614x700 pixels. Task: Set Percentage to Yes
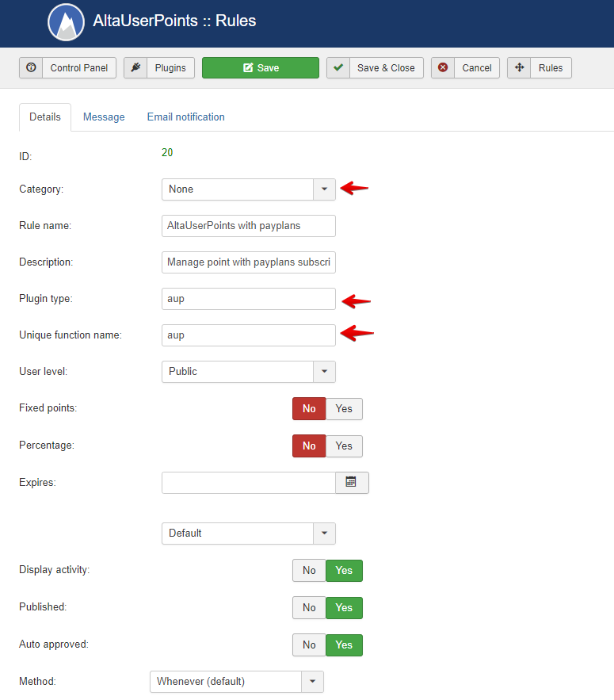click(x=344, y=446)
